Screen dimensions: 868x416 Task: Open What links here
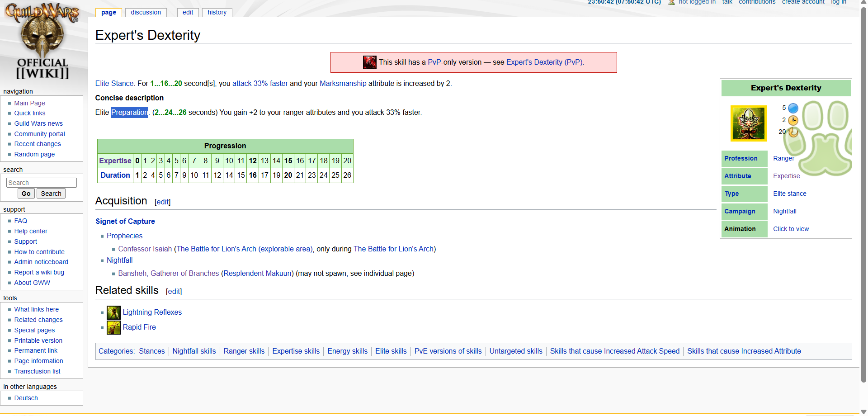pos(36,309)
